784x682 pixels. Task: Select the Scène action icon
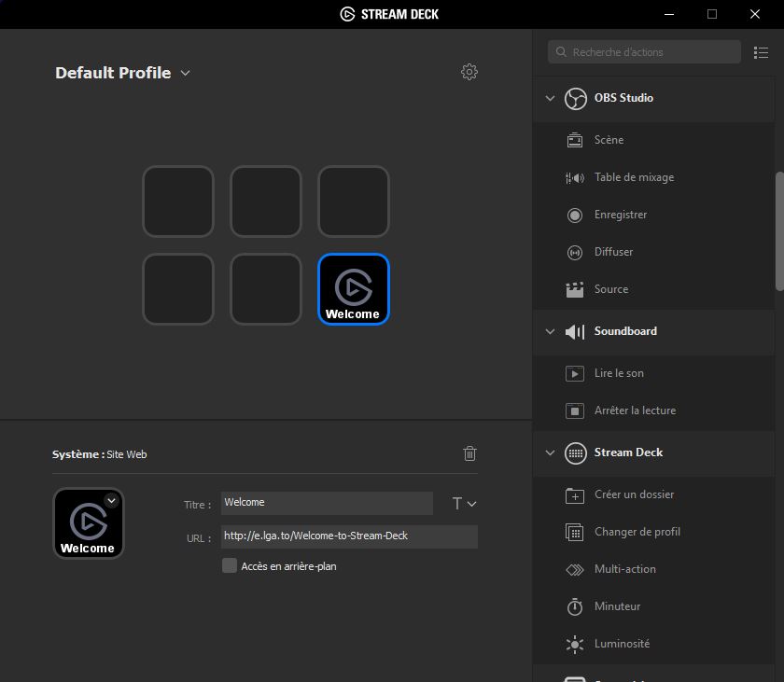(575, 140)
